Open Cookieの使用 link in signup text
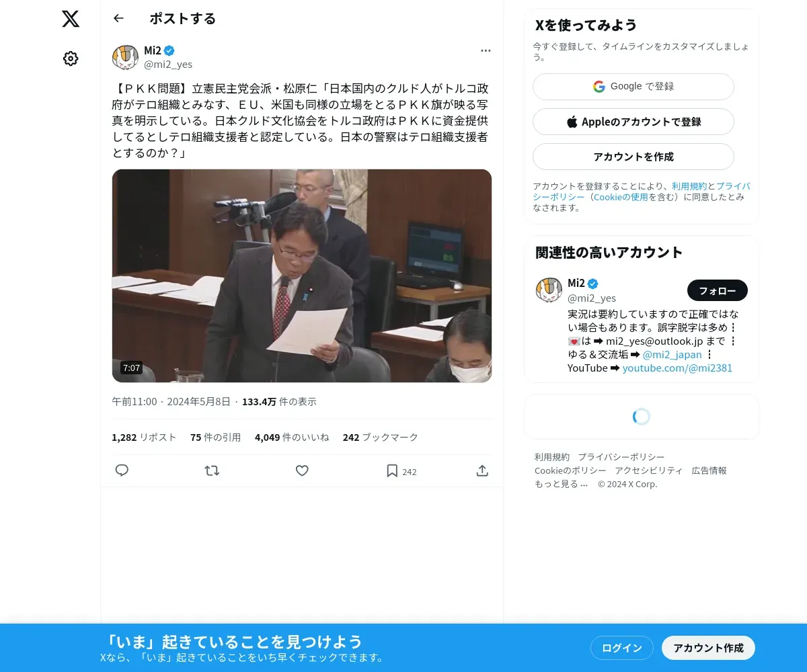807x672 pixels. 620,197
